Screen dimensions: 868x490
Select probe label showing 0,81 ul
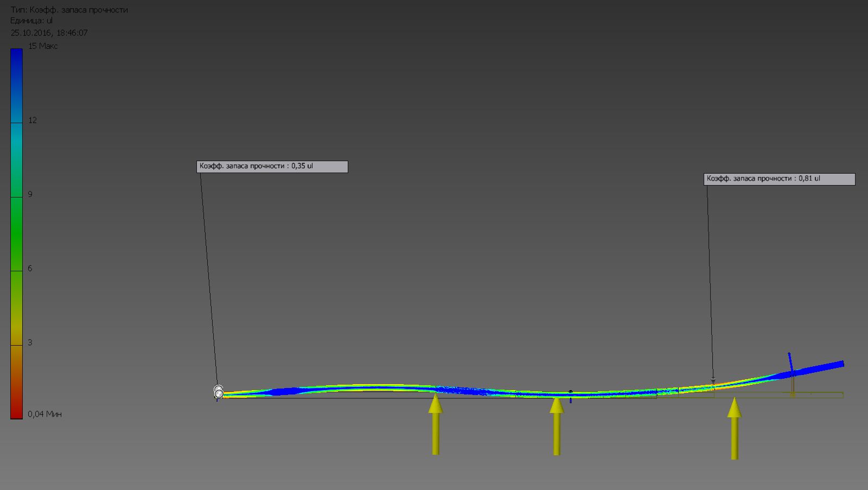pyautogui.click(x=779, y=179)
